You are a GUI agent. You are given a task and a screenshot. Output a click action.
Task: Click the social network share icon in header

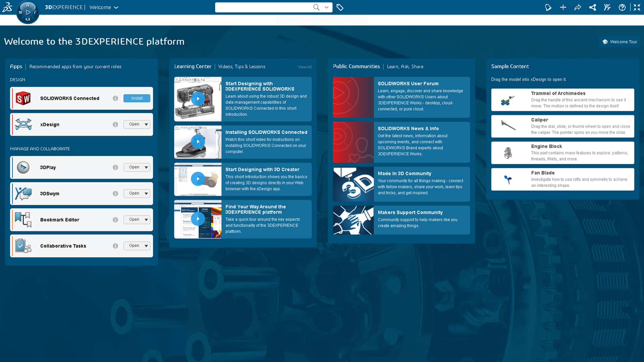pos(592,7)
